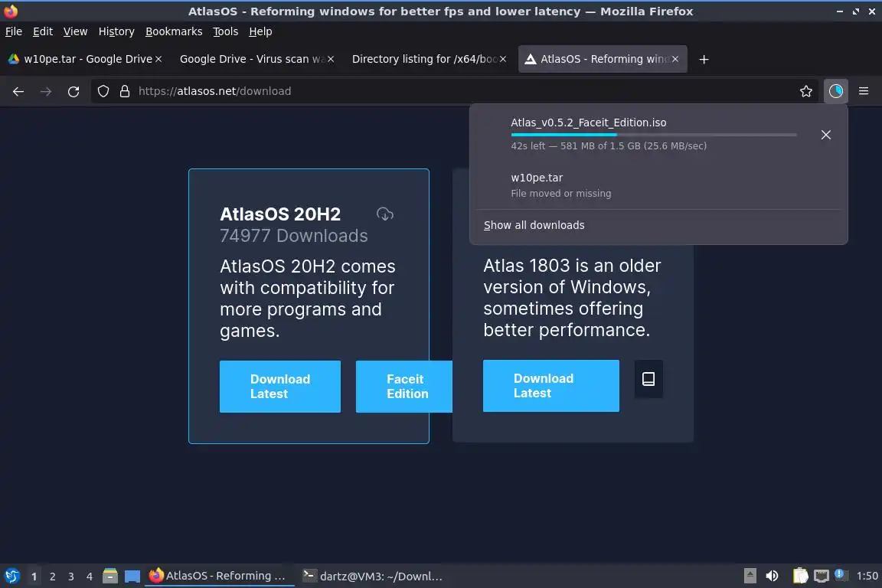Switch to workspace 4
Image resolution: width=882 pixels, height=588 pixels.
point(90,577)
